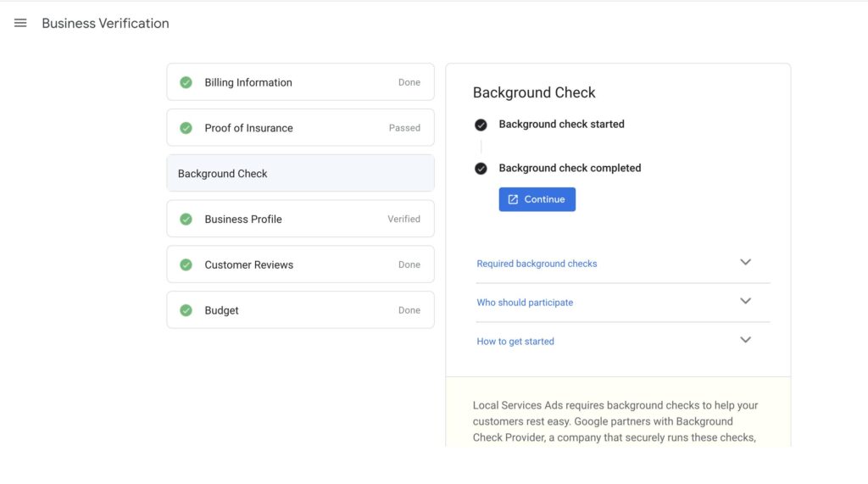868x484 pixels.
Task: Click the Passed status on Proof of Insurance
Action: (404, 128)
